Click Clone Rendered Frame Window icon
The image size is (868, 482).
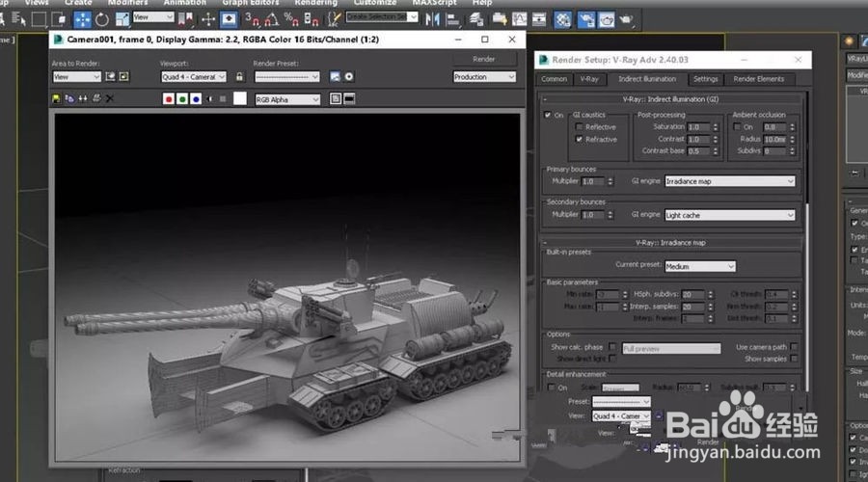point(83,98)
